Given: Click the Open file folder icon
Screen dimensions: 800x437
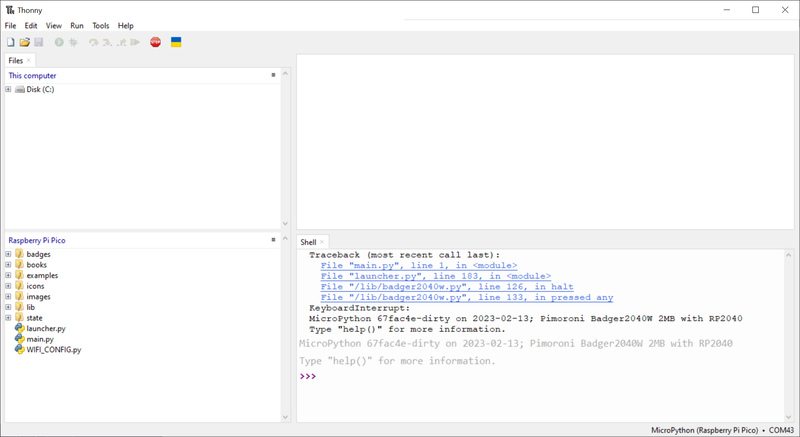Looking at the screenshot, I should click(x=25, y=42).
